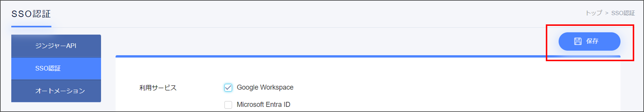This screenshot has width=644, height=112.
Task: Click empty header area beside page title
Action: [300, 14]
